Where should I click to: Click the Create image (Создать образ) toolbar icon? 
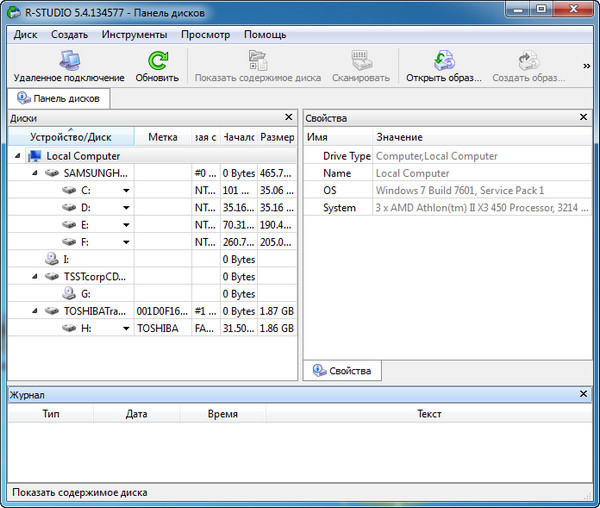click(x=528, y=60)
